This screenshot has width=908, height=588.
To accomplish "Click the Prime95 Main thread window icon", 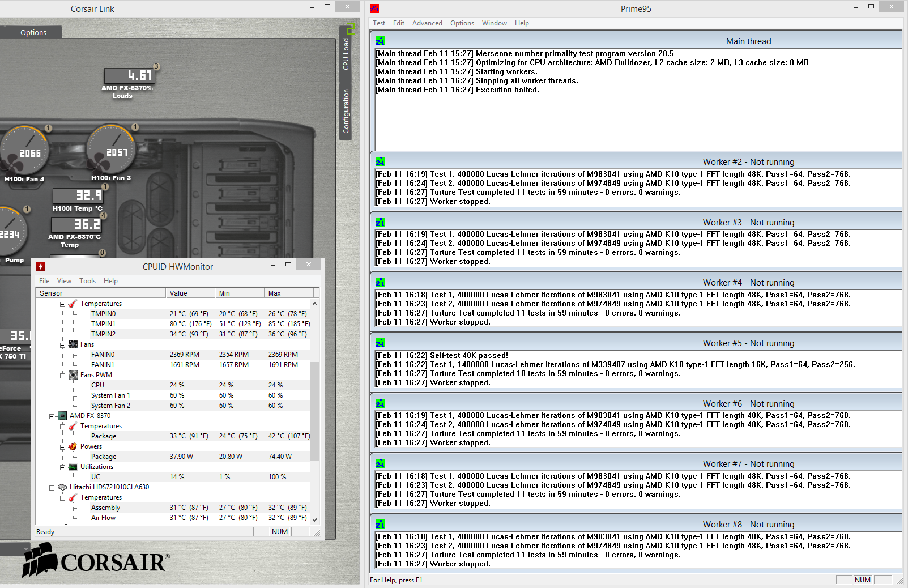I will pyautogui.click(x=380, y=41).
